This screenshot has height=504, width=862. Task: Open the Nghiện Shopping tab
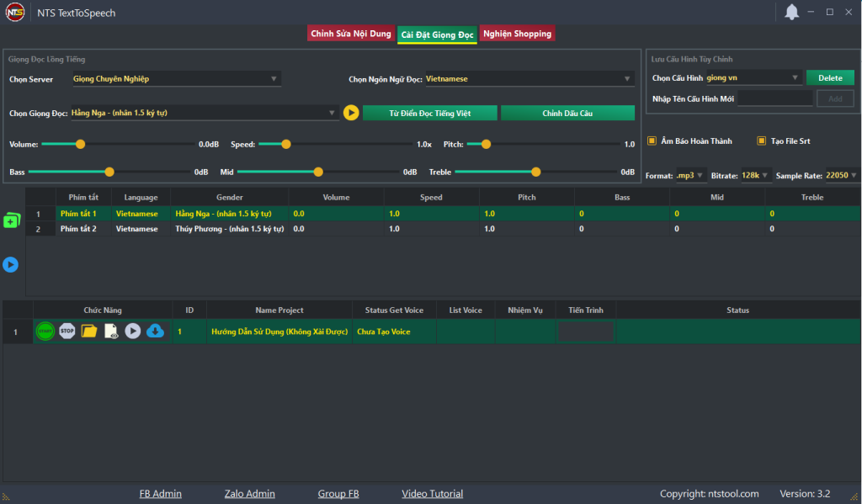click(x=517, y=34)
